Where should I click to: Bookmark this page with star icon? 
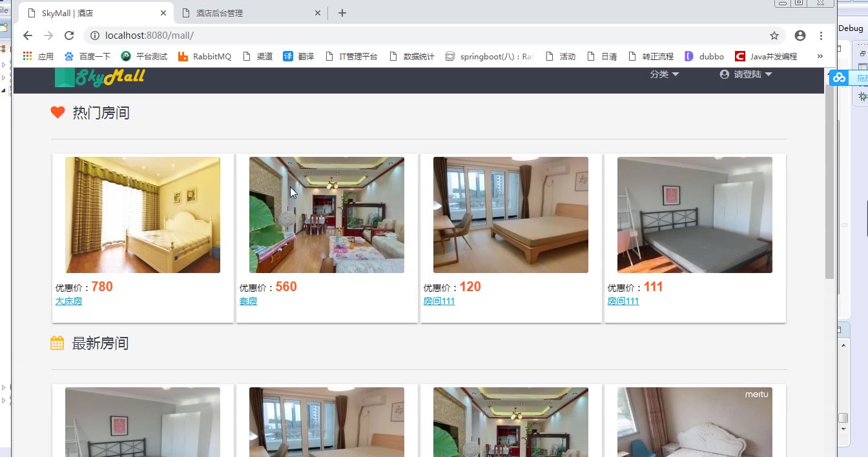coord(774,36)
